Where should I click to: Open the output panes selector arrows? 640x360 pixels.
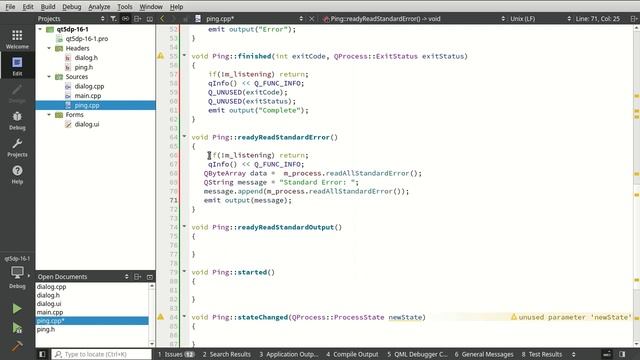click(x=573, y=354)
